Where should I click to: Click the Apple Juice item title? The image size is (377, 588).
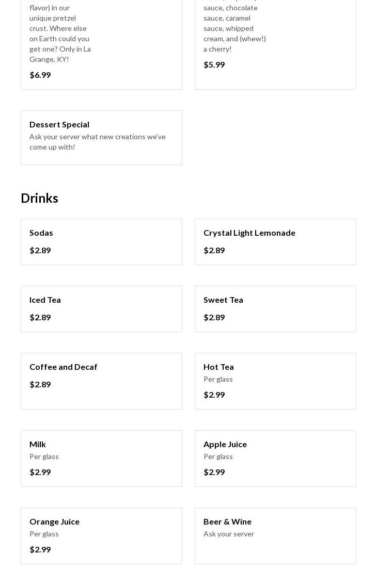pyautogui.click(x=225, y=444)
